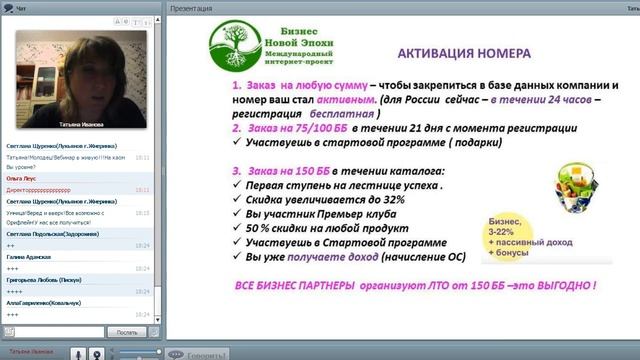Click the chat scrollbar up arrow
Image resolution: width=640 pixels, height=360 pixels.
click(x=158, y=20)
